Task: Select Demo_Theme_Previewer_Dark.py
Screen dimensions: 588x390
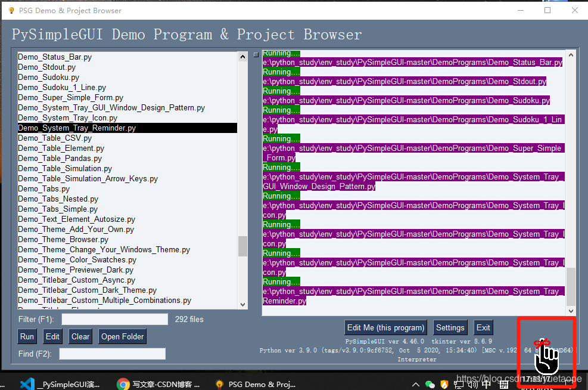Action: pos(127,270)
